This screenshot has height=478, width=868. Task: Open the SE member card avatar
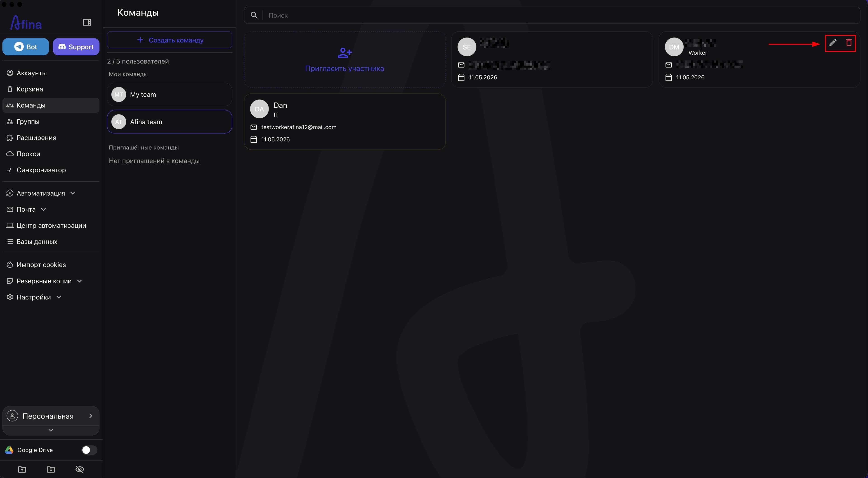(x=467, y=47)
